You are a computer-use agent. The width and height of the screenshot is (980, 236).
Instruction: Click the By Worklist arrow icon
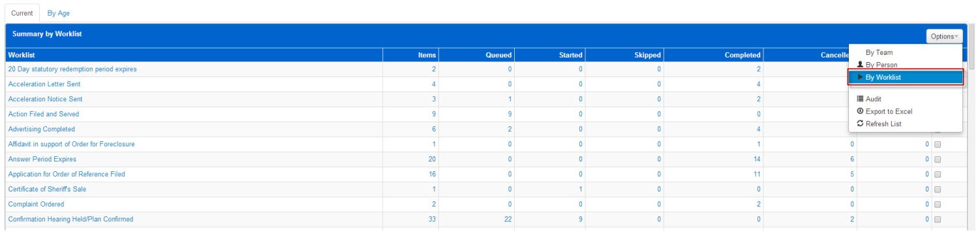pos(860,77)
